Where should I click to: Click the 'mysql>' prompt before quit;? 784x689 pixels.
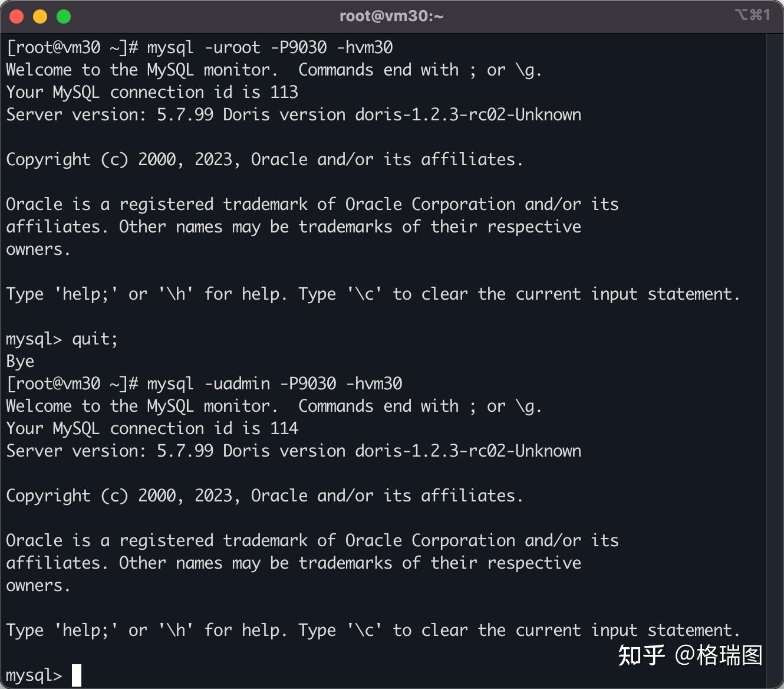(34, 339)
